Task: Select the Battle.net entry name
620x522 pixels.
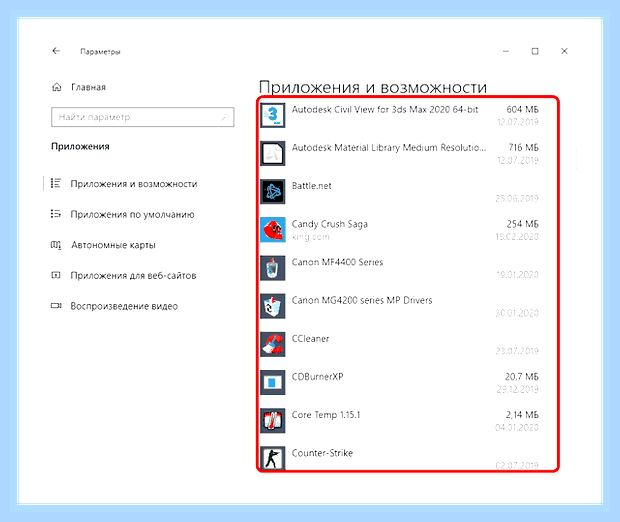Action: pyautogui.click(x=312, y=186)
